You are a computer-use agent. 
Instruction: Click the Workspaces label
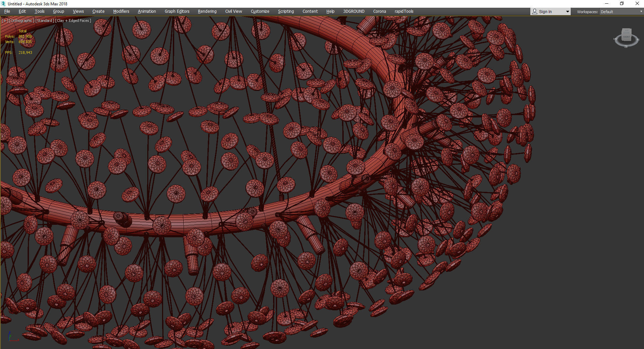[x=588, y=12]
